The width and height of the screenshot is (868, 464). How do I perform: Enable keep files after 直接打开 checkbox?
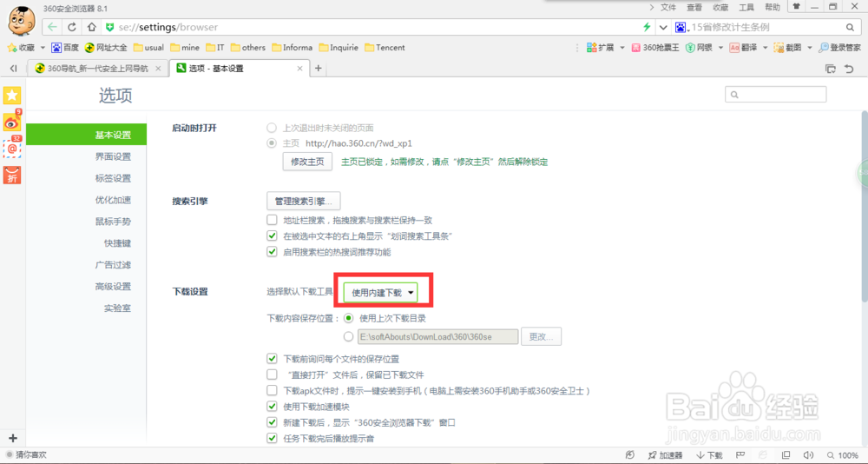pos(272,375)
